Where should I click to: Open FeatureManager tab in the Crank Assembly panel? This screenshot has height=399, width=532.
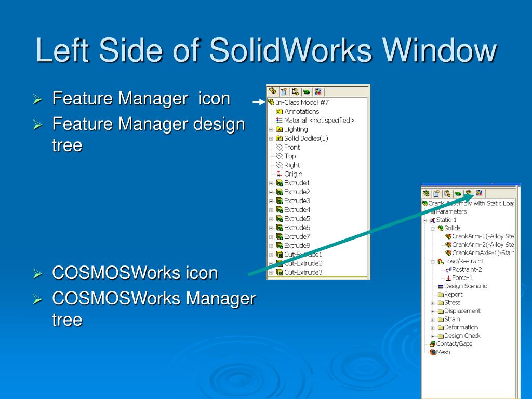426,193
